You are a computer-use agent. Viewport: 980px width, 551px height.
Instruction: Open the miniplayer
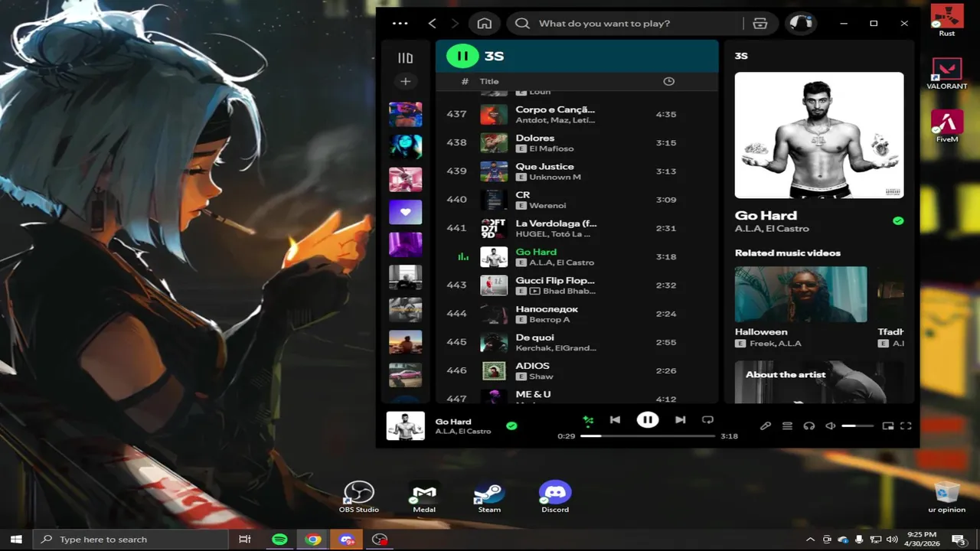pos(888,426)
